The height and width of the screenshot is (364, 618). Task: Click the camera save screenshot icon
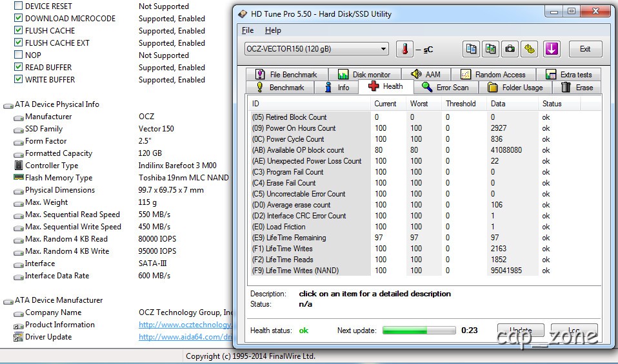pos(510,49)
